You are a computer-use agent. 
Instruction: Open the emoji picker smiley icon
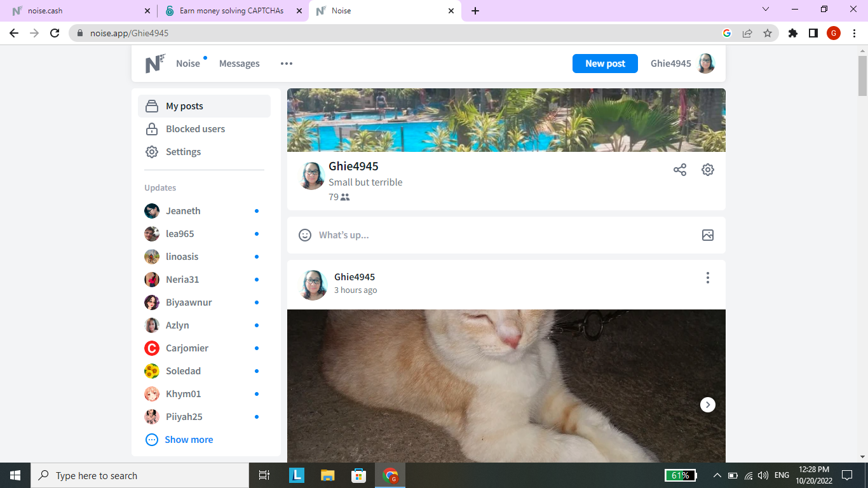(x=305, y=235)
